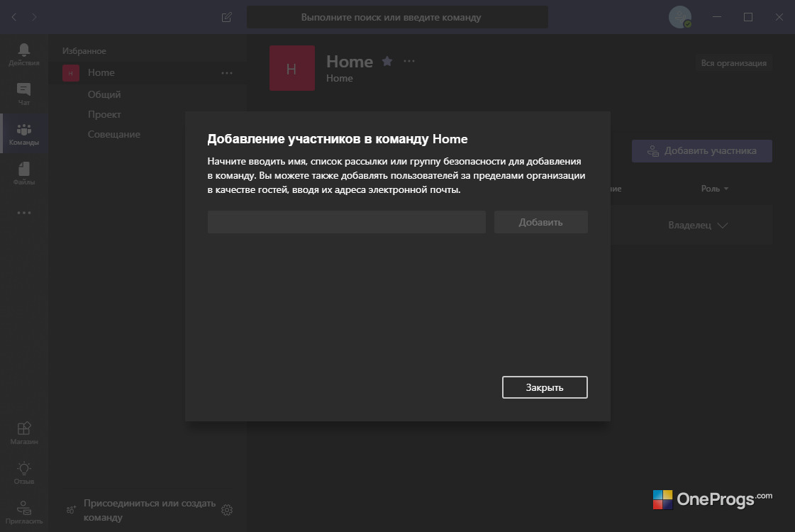Viewport: 795px width, 532px height.
Task: Open the Feedback lightbulb icon
Action: click(24, 473)
